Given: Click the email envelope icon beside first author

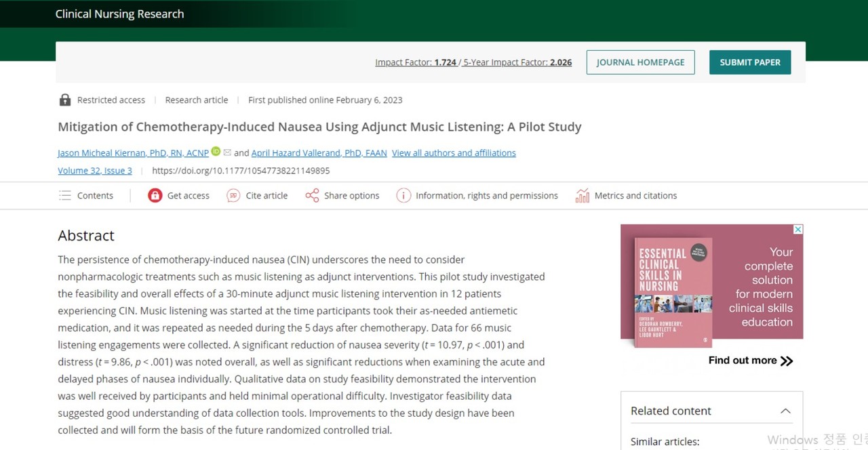Looking at the screenshot, I should [x=227, y=152].
